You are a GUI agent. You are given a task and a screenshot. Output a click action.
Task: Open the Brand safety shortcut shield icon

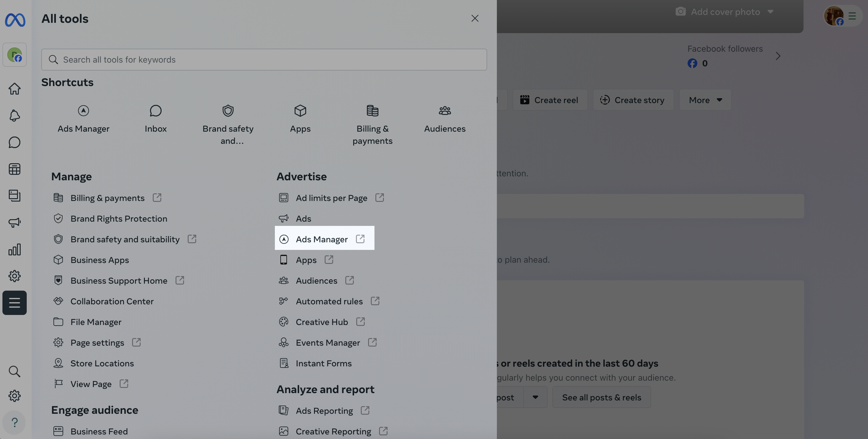[x=228, y=111]
